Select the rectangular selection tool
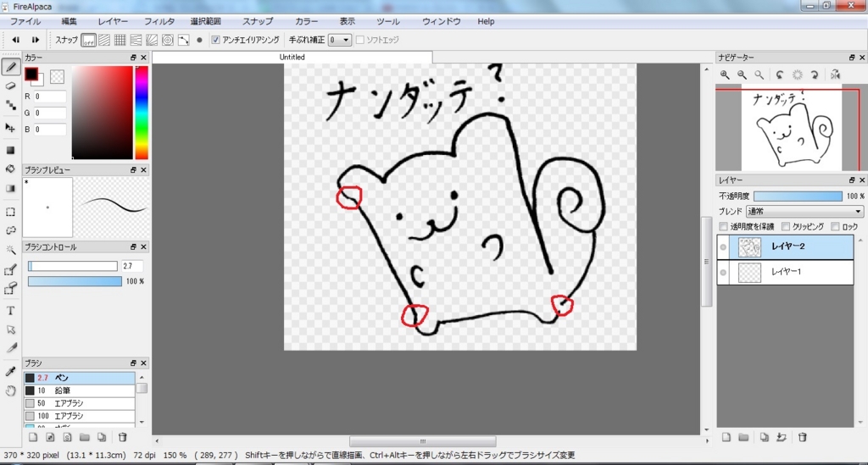The image size is (868, 465). click(x=10, y=212)
